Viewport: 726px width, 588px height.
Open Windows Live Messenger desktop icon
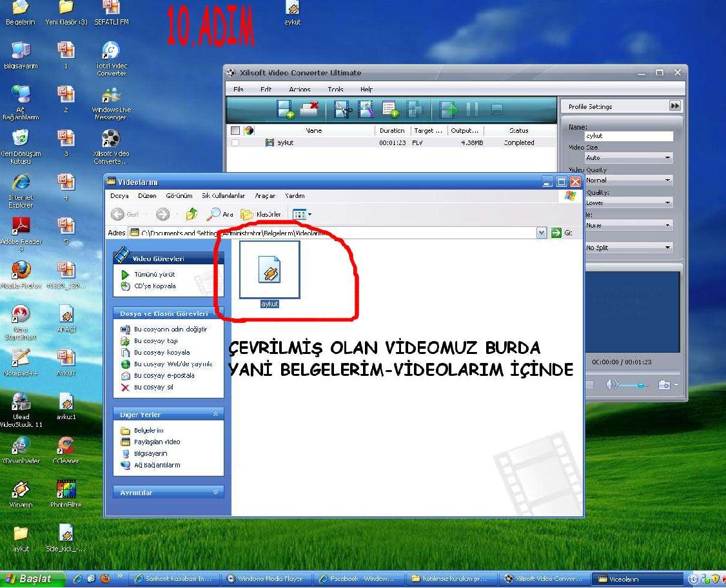[x=111, y=103]
